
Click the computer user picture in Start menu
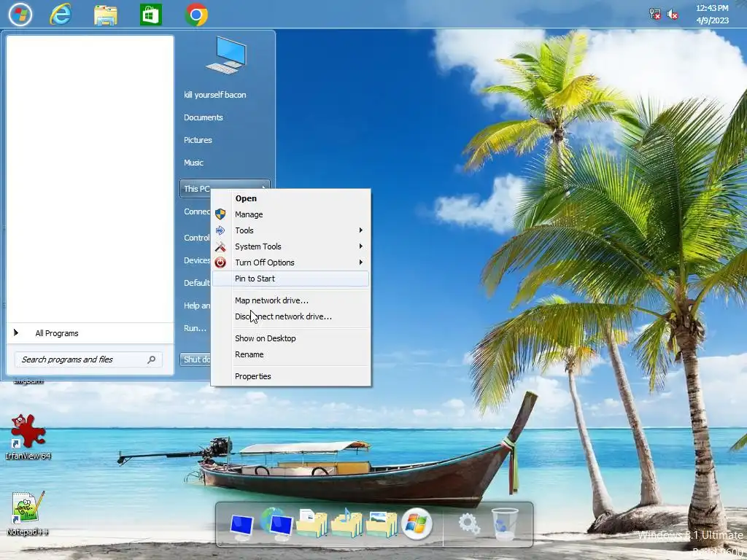pyautogui.click(x=226, y=55)
